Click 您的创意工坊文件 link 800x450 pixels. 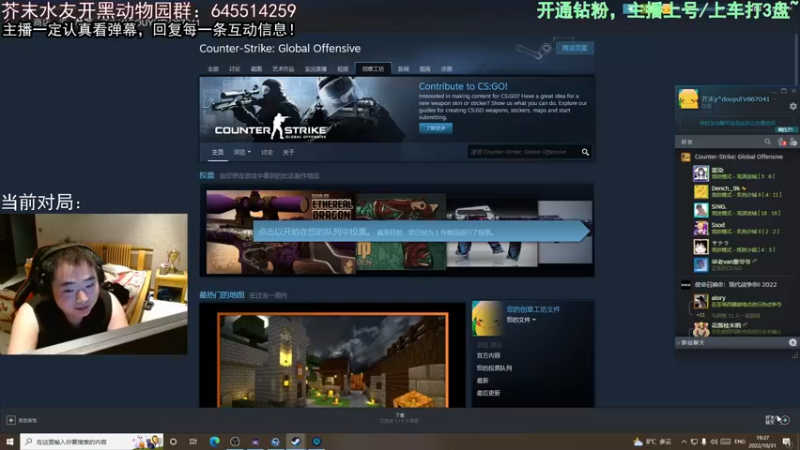533,309
